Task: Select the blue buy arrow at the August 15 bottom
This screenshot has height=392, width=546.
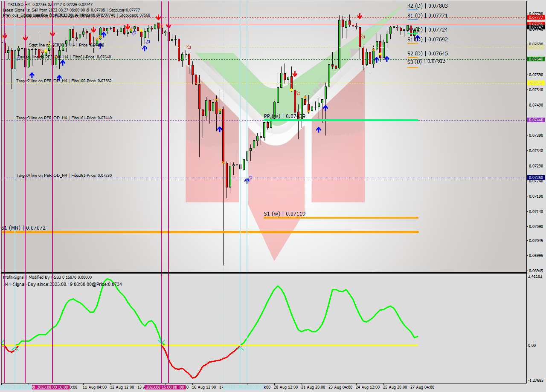Action: pyautogui.click(x=220, y=129)
